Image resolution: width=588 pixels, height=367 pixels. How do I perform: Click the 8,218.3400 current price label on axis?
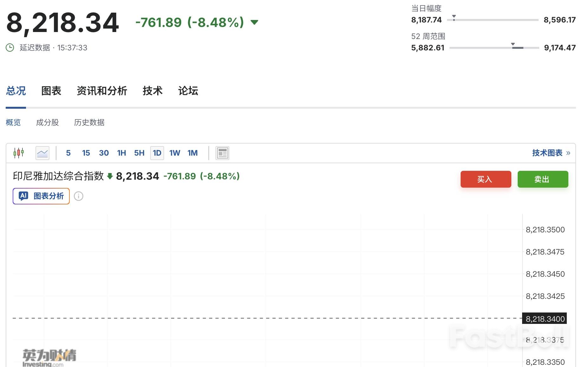coord(545,319)
